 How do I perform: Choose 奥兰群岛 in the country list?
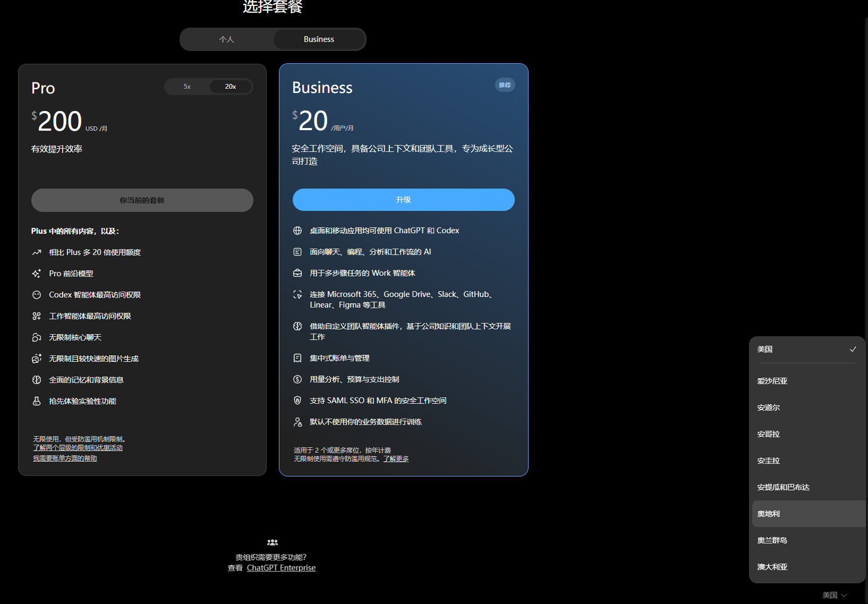tap(807, 540)
